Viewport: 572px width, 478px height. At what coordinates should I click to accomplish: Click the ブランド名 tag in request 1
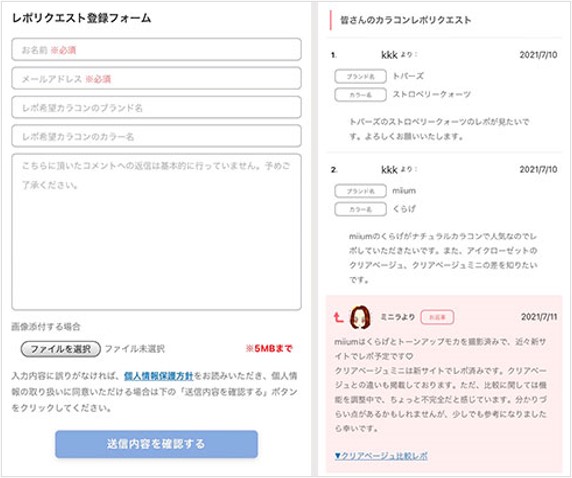[360, 77]
